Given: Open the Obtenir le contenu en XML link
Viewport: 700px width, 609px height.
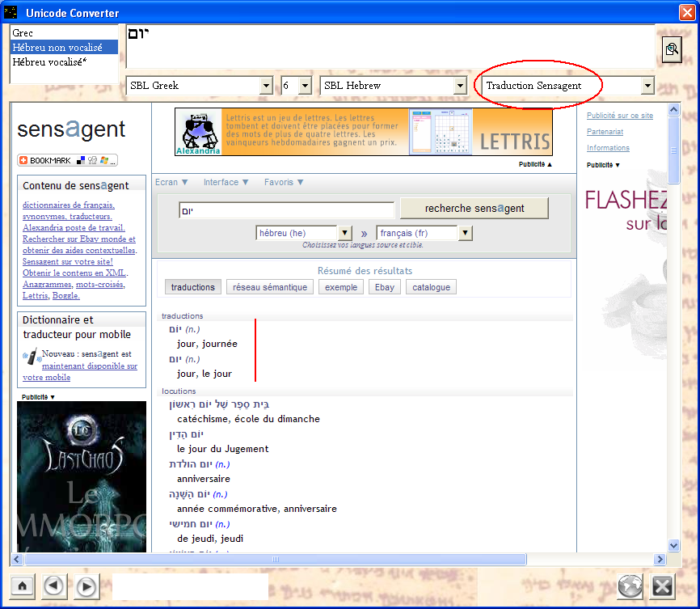Looking at the screenshot, I should (x=75, y=273).
